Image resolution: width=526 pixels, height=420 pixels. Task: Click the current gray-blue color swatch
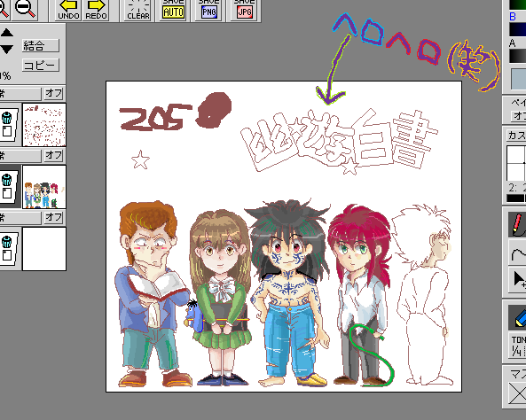pyautogui.click(x=519, y=79)
